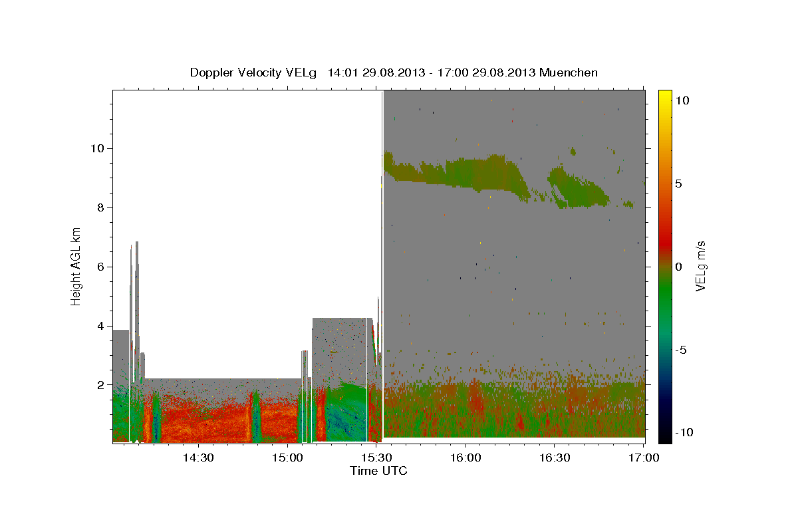The image size is (798, 532).
Task: Click the height axis label 10
Action: [x=99, y=148]
